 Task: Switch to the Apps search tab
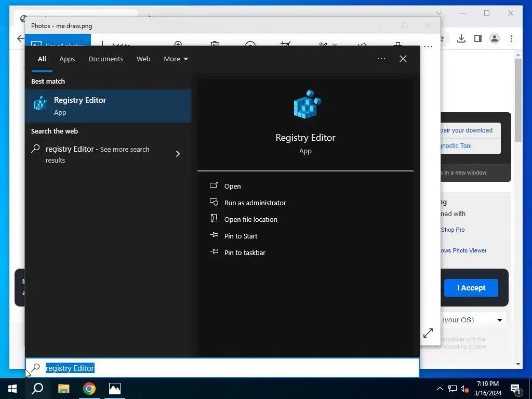67,59
